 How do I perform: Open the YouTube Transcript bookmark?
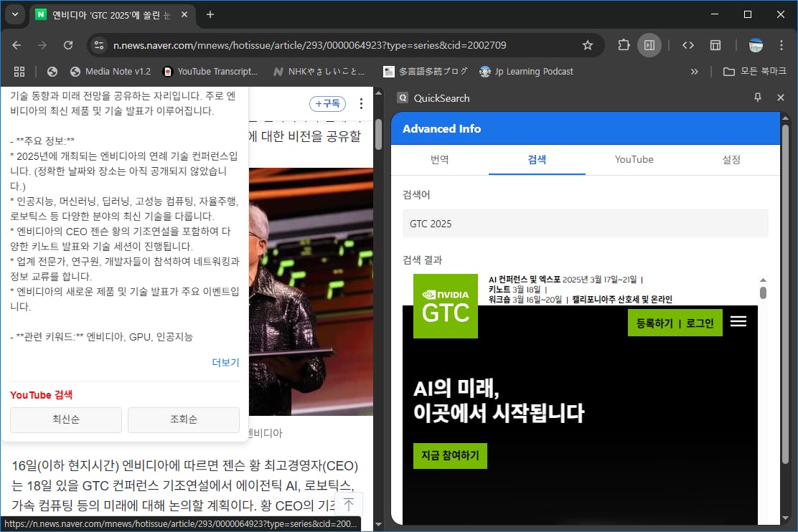(x=210, y=72)
